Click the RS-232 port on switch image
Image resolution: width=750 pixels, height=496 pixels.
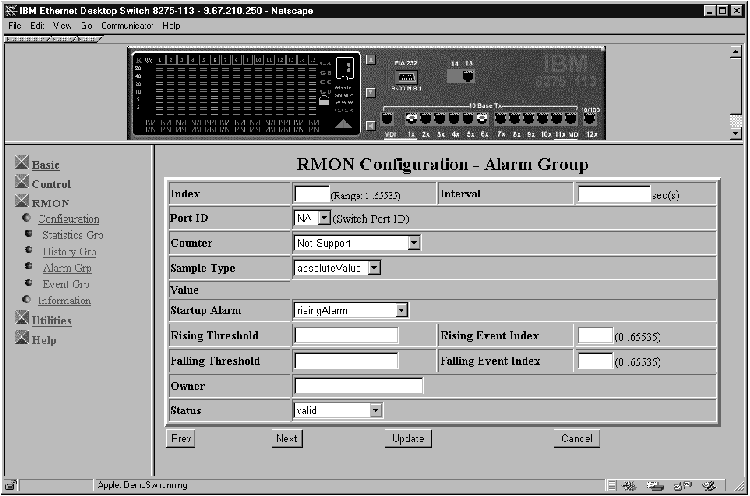coord(406,76)
